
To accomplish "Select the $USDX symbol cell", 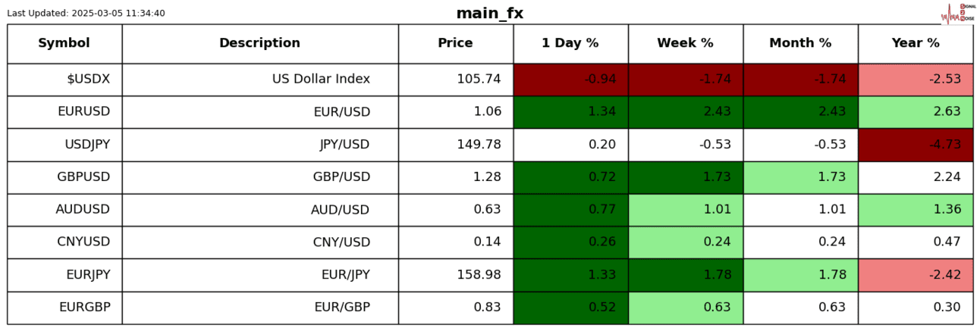I will click(88, 79).
